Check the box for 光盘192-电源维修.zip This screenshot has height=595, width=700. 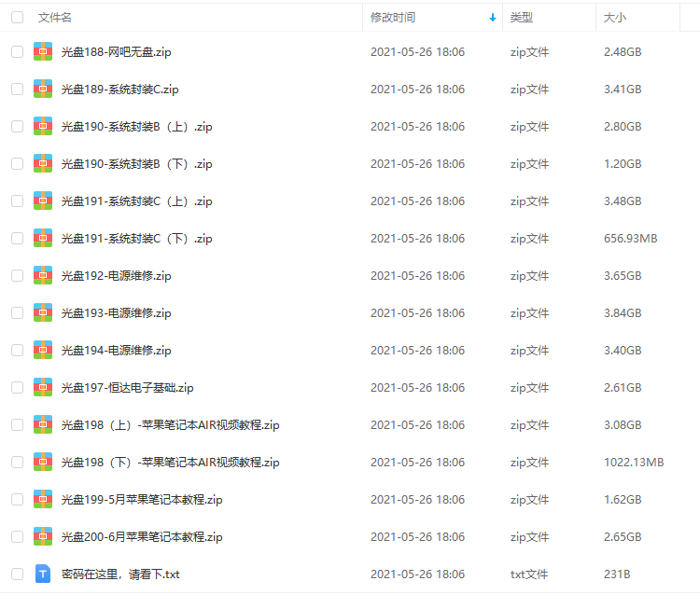(18, 276)
